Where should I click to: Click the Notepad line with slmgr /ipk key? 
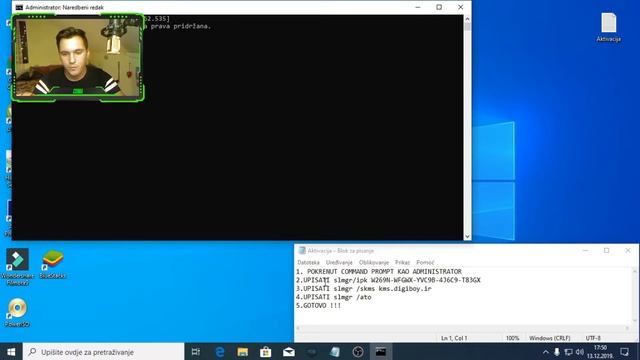click(388, 280)
